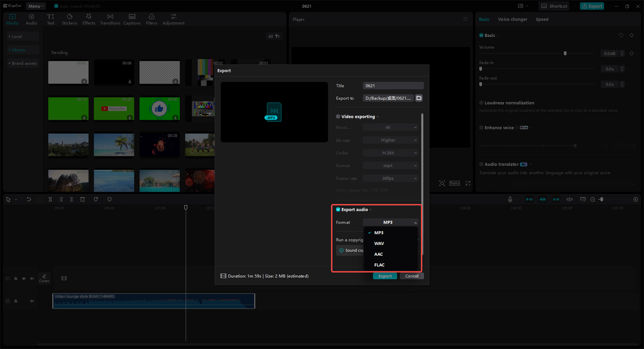Click Export button in Export dialog
The image size is (644, 349).
(x=385, y=276)
